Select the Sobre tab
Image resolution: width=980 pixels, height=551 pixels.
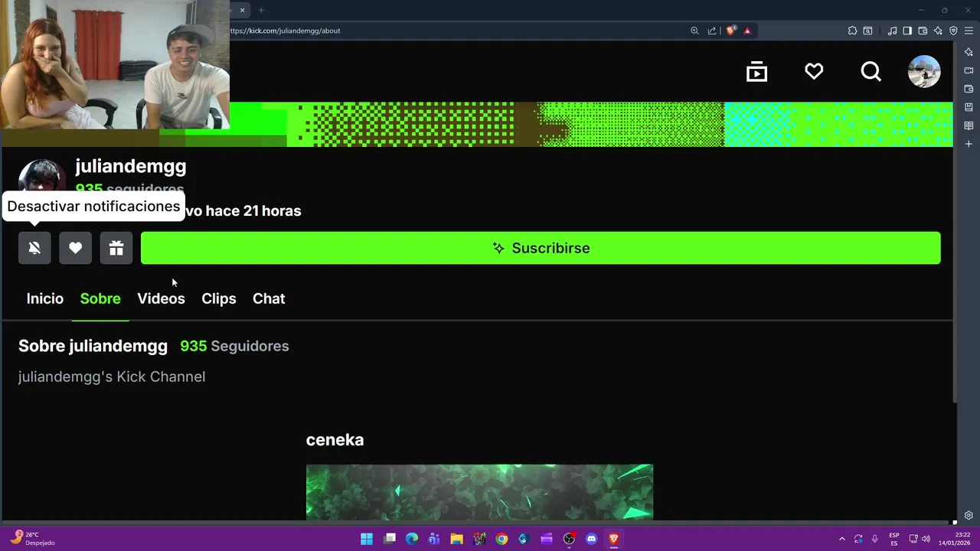tap(100, 298)
